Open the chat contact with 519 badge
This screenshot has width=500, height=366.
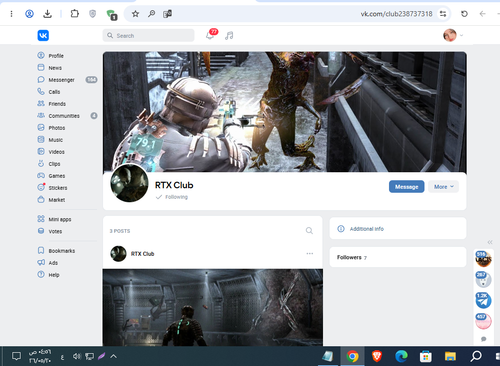(483, 259)
